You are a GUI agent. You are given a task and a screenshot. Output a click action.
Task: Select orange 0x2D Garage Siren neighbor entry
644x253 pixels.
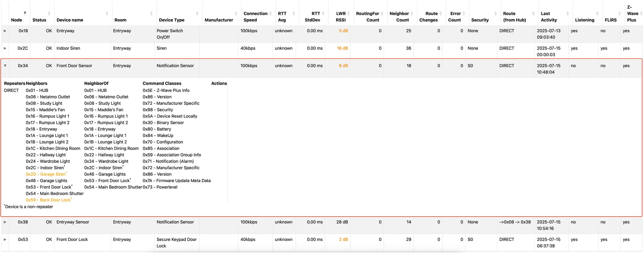[x=46, y=174]
